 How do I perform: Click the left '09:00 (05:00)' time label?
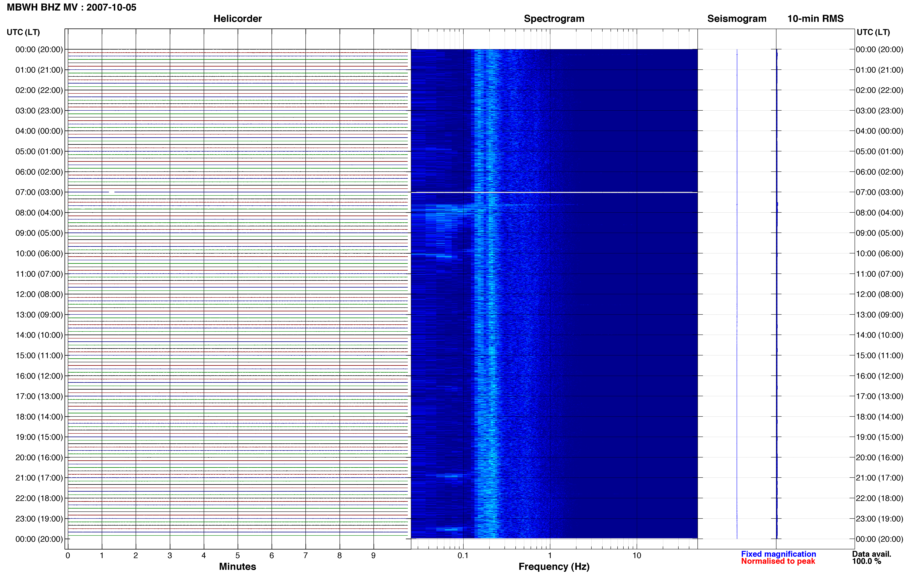click(x=39, y=233)
